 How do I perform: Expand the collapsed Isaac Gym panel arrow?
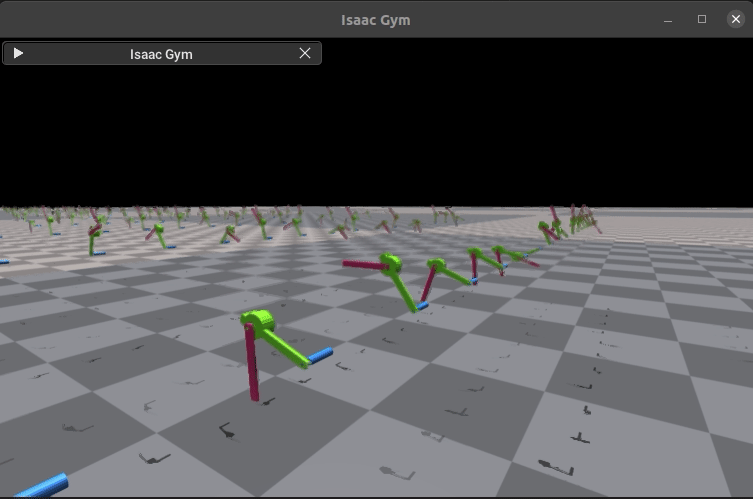point(18,53)
